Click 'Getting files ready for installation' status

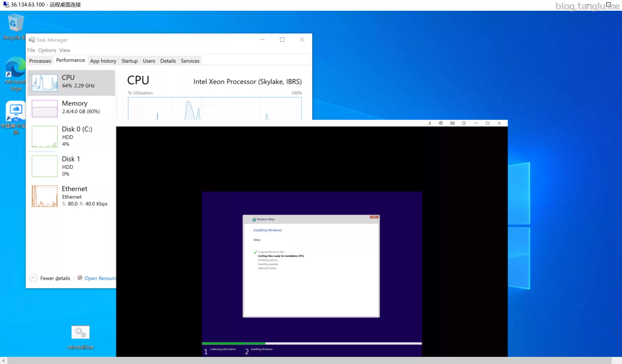(281, 256)
